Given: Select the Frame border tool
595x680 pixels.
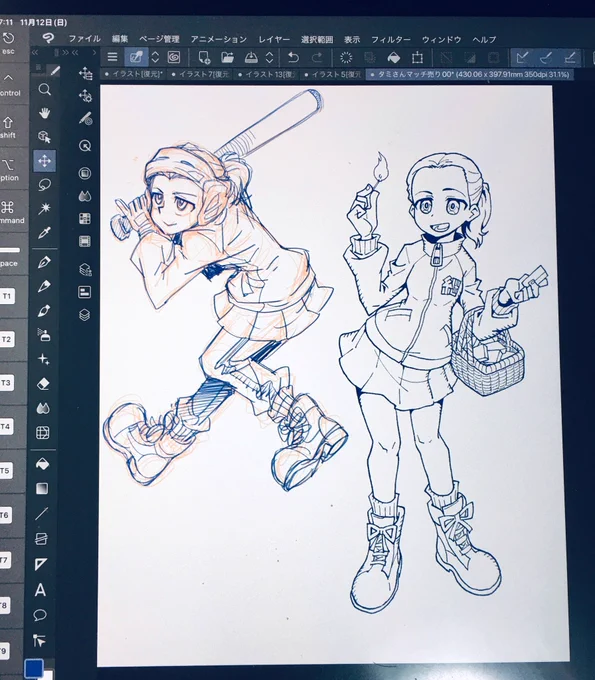Looking at the screenshot, I should 41,539.
